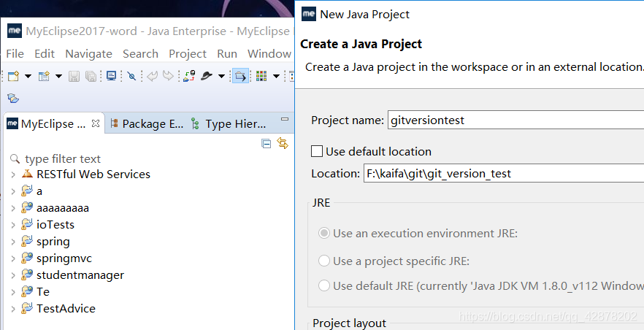Click the RESTful Web Services node icon

[x=27, y=174]
